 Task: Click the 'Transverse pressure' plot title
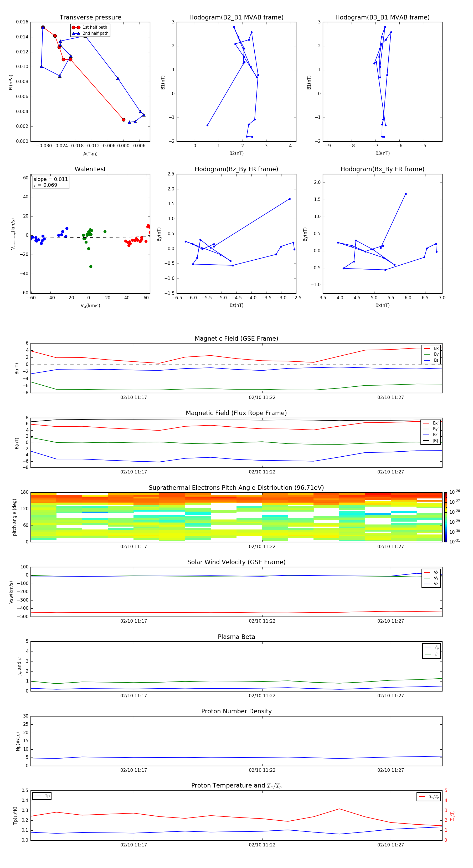pos(90,18)
